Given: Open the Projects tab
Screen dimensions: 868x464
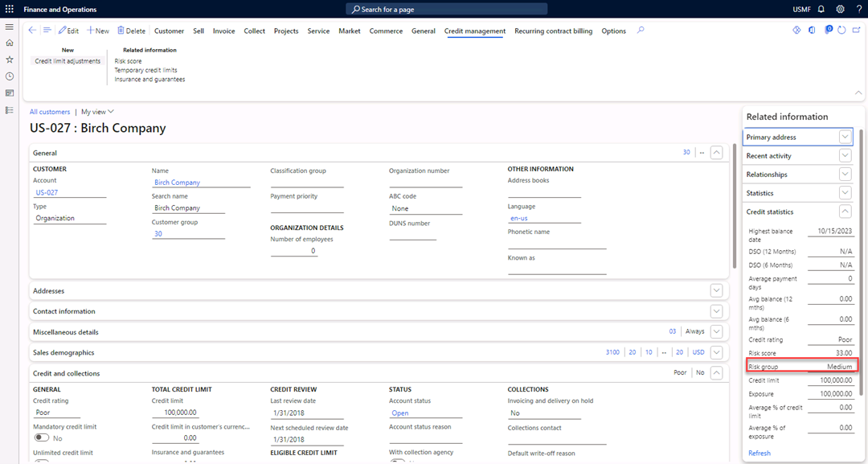Looking at the screenshot, I should point(286,31).
